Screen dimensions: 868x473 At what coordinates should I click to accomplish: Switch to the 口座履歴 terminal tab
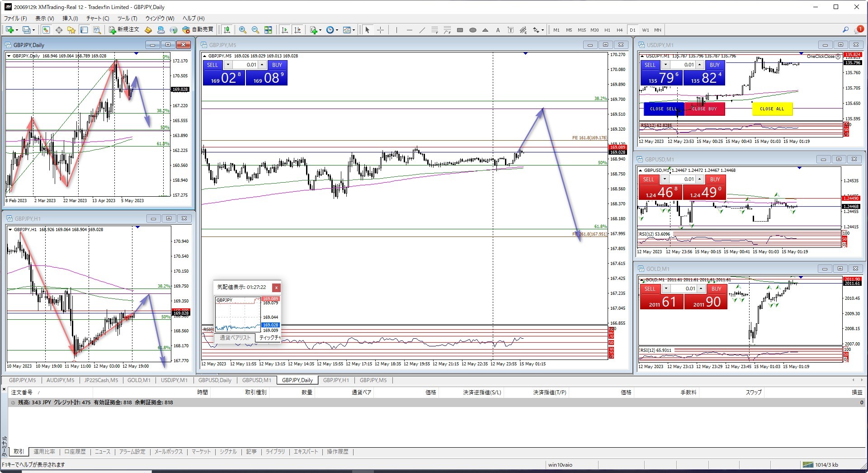75,452
